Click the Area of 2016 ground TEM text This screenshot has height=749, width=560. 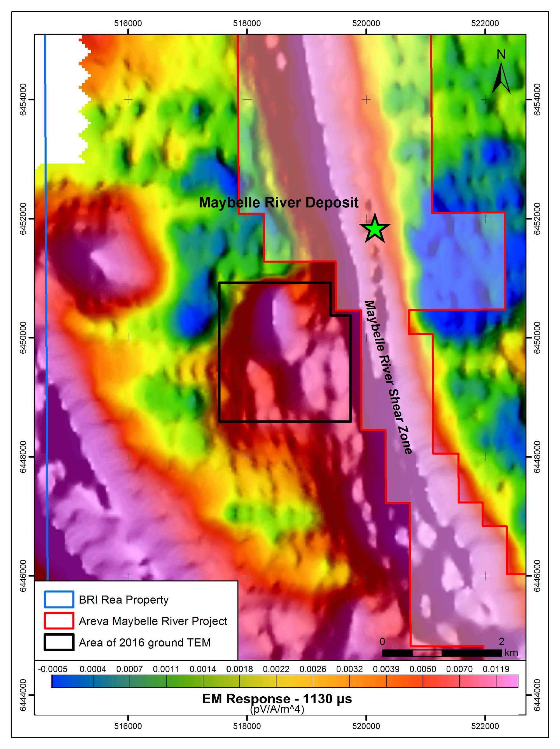(144, 643)
